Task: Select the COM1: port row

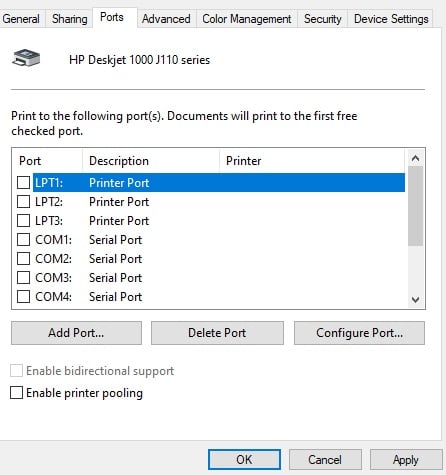Action: pyautogui.click(x=210, y=239)
